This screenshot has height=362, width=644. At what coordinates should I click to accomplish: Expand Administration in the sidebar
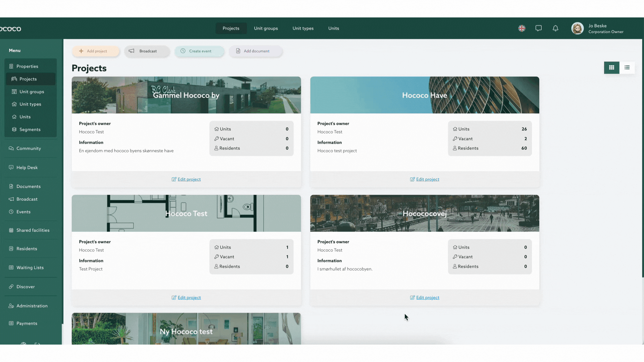[32, 306]
